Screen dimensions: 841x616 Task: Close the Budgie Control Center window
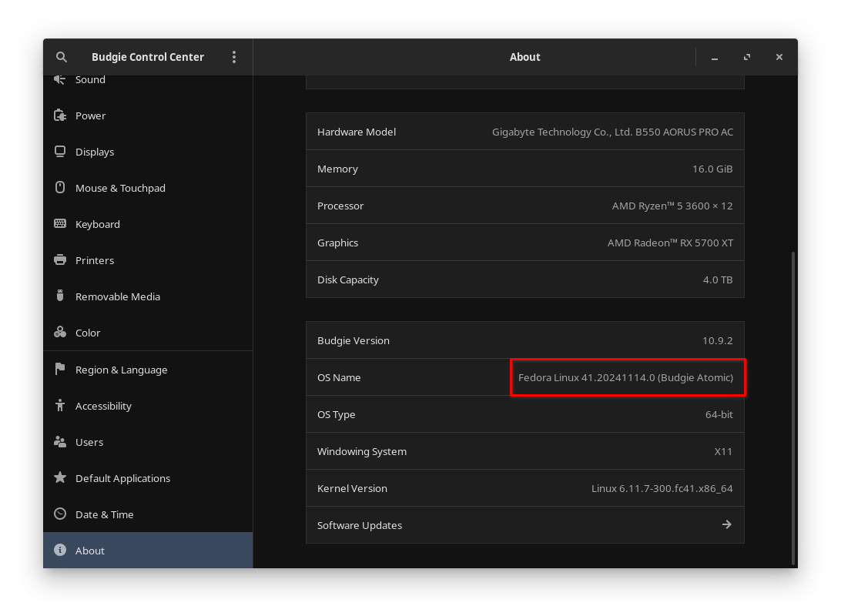[x=779, y=57]
